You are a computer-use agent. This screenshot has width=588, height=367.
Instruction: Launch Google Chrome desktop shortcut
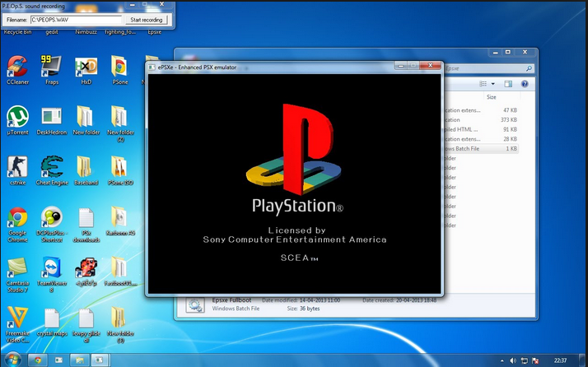point(17,224)
